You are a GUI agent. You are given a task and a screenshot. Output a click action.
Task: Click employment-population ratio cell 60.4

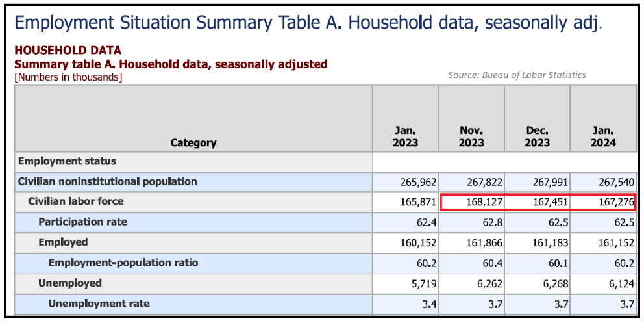click(x=493, y=264)
